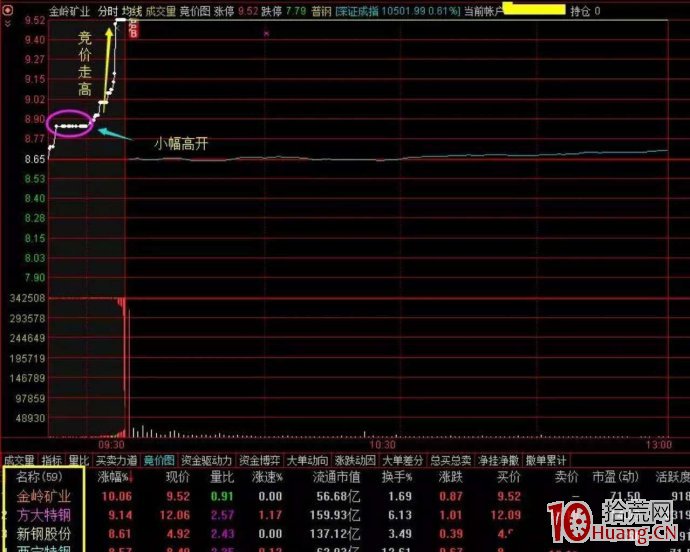Sort by the 涨幅% column header

[114, 477]
